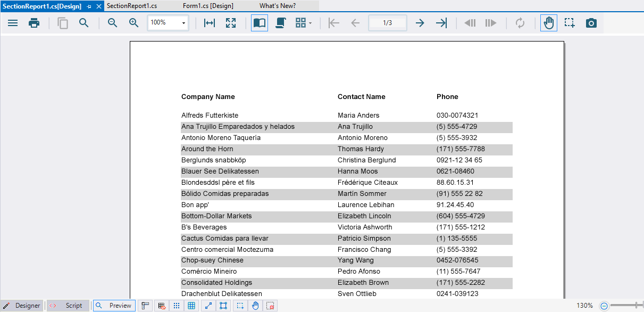The height and width of the screenshot is (312, 644).
Task: Toggle continuous scroll page view
Action: (x=281, y=23)
